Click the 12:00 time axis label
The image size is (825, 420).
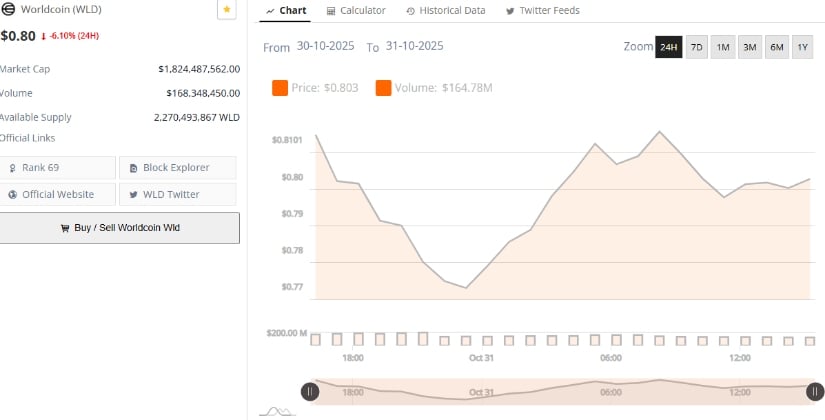740,358
